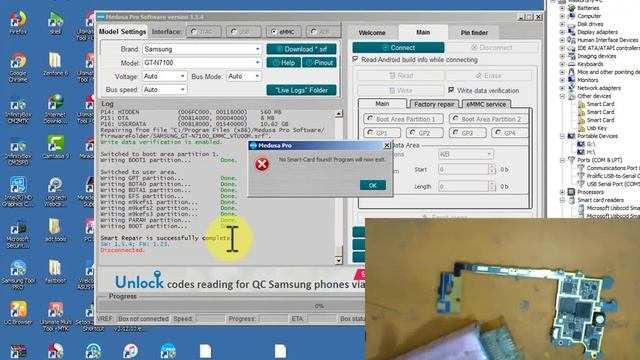Image resolution: width=640 pixels, height=360 pixels.
Task: Select the Usb Key device icon
Action: [581, 128]
